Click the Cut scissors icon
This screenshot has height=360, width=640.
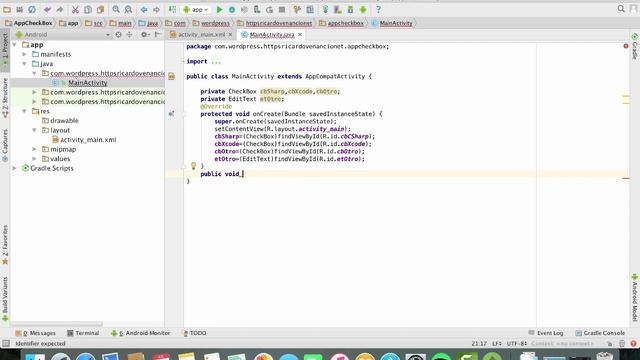(x=75, y=9)
